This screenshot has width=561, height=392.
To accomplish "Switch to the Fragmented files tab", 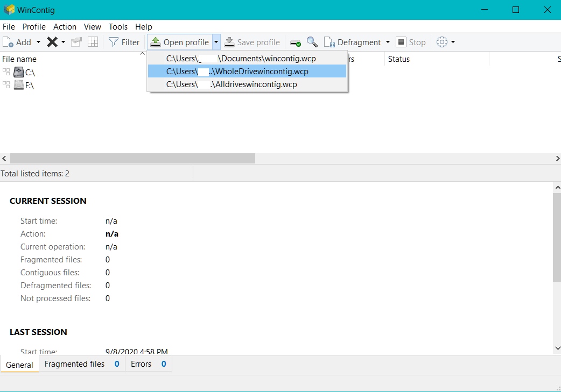I will (x=82, y=364).
